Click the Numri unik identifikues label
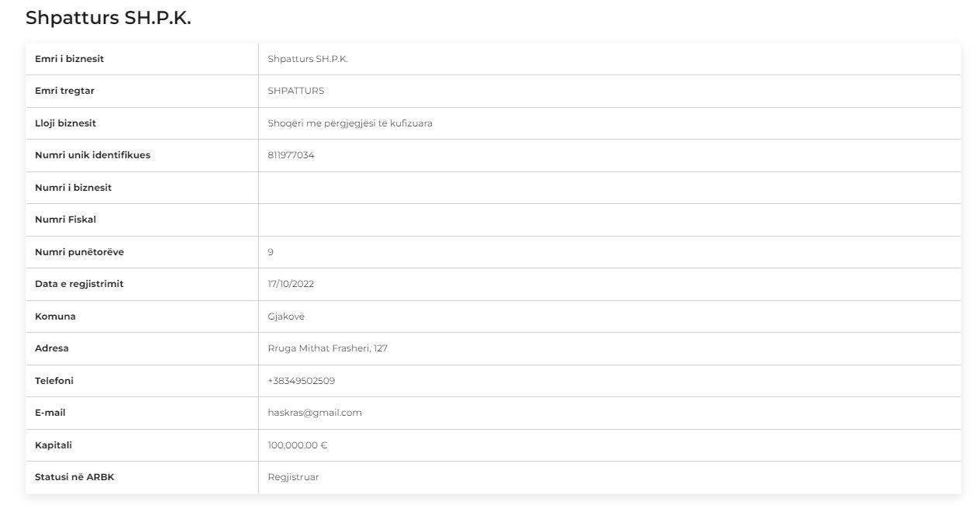 click(x=93, y=155)
